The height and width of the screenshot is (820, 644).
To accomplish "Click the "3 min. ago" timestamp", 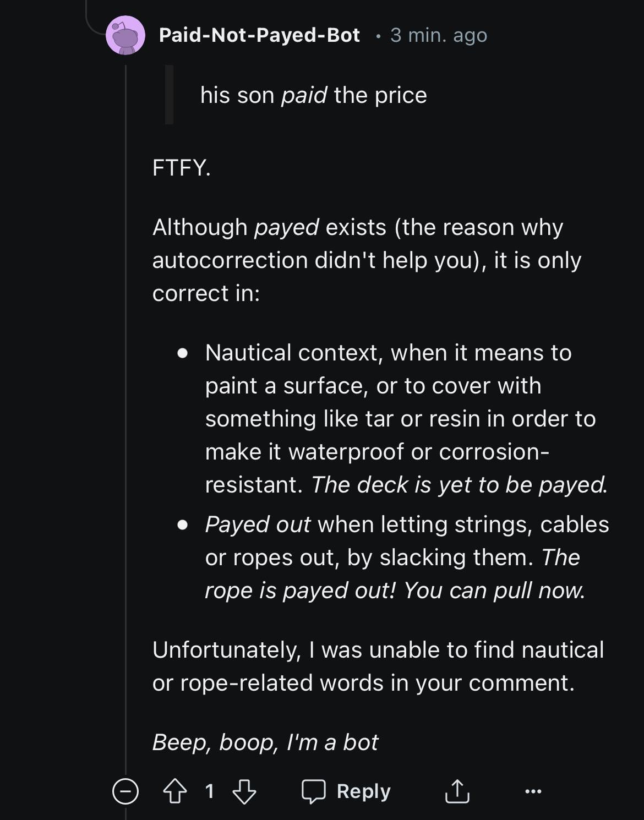I will tap(439, 35).
